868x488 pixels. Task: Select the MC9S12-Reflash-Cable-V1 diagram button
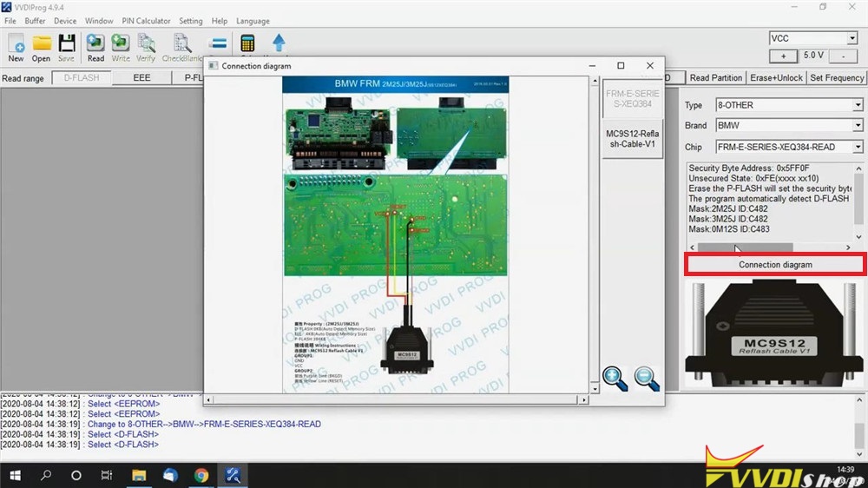(632, 138)
